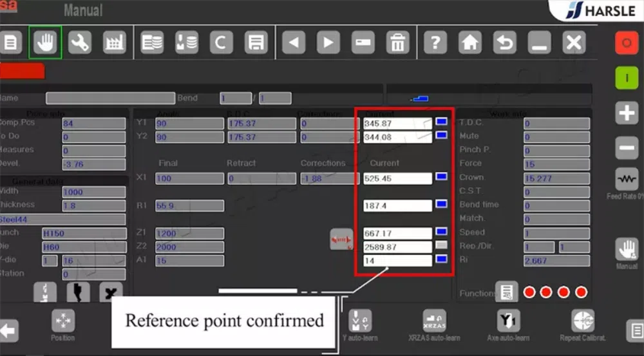Image resolution: width=644 pixels, height=356 pixels.
Task: Start XRZAS auto-learn
Action: [434, 321]
